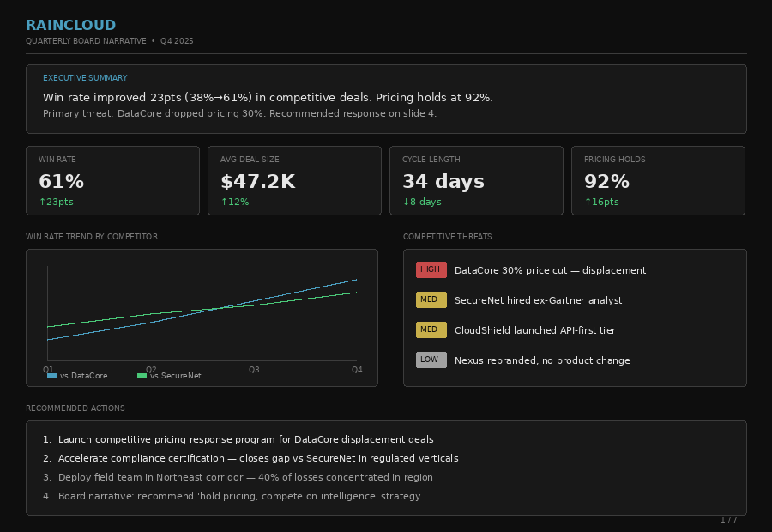Image resolution: width=772 pixels, height=532 pixels.
Task: Click the MED badge beside SecureNet
Action: pos(431,299)
